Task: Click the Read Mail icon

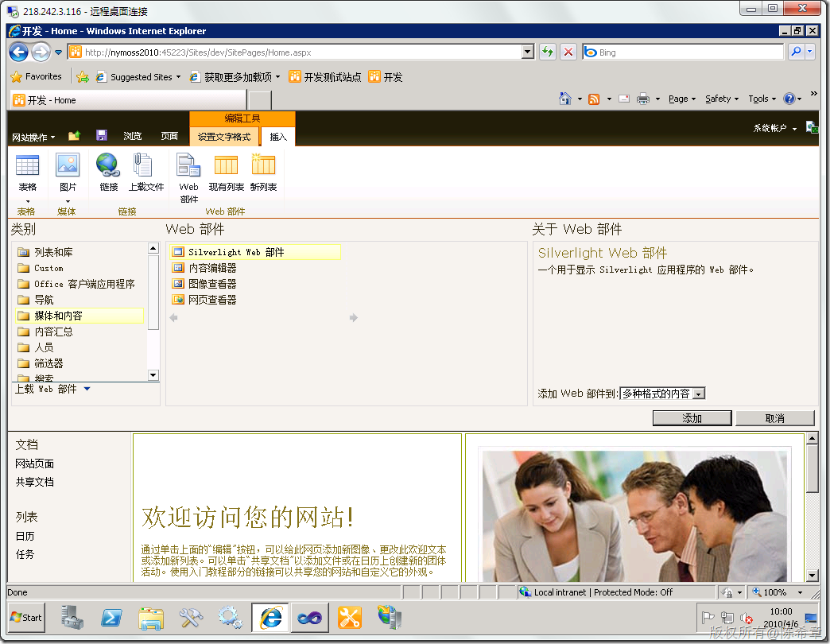Action: tap(625, 99)
